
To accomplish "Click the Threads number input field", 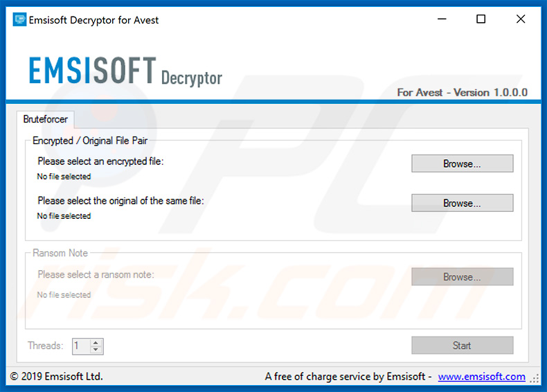I will [x=82, y=346].
